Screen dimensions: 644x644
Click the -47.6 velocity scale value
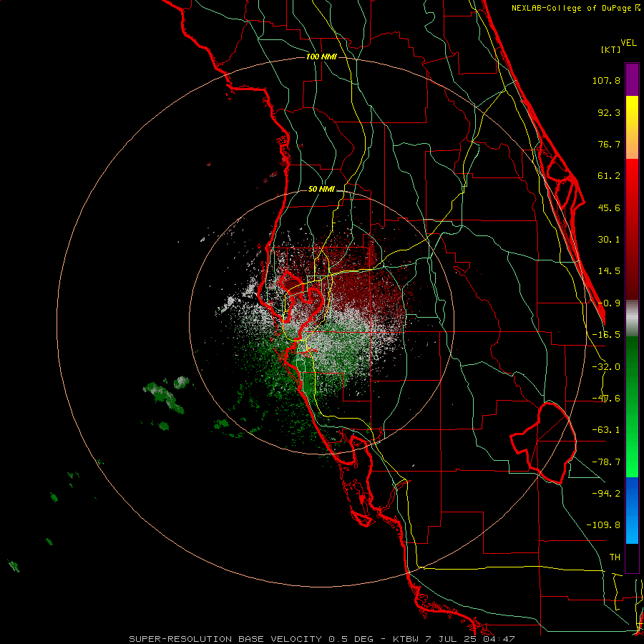[606, 399]
